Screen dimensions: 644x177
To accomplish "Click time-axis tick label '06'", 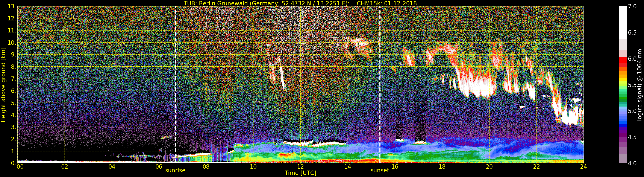I will click(159, 166).
